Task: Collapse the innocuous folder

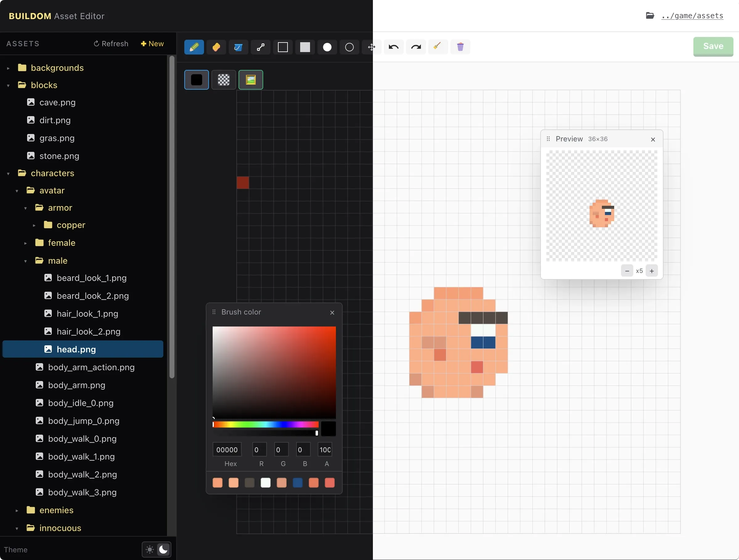Action: (x=17, y=529)
